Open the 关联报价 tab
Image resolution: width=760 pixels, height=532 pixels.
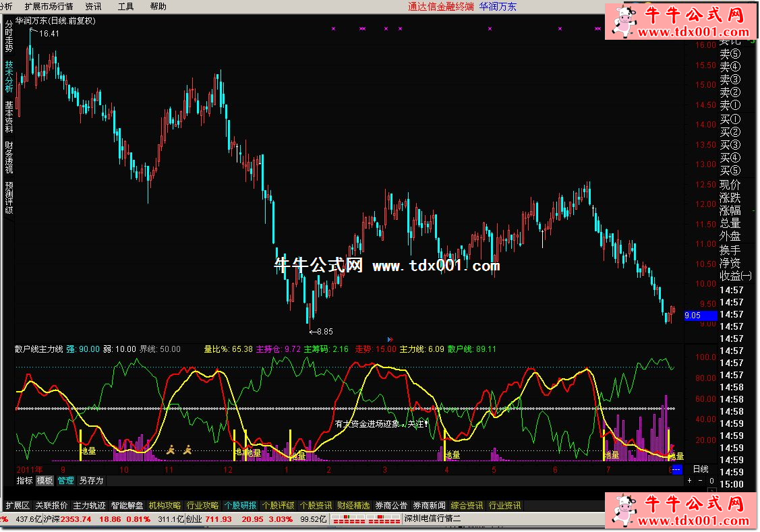tap(51, 505)
